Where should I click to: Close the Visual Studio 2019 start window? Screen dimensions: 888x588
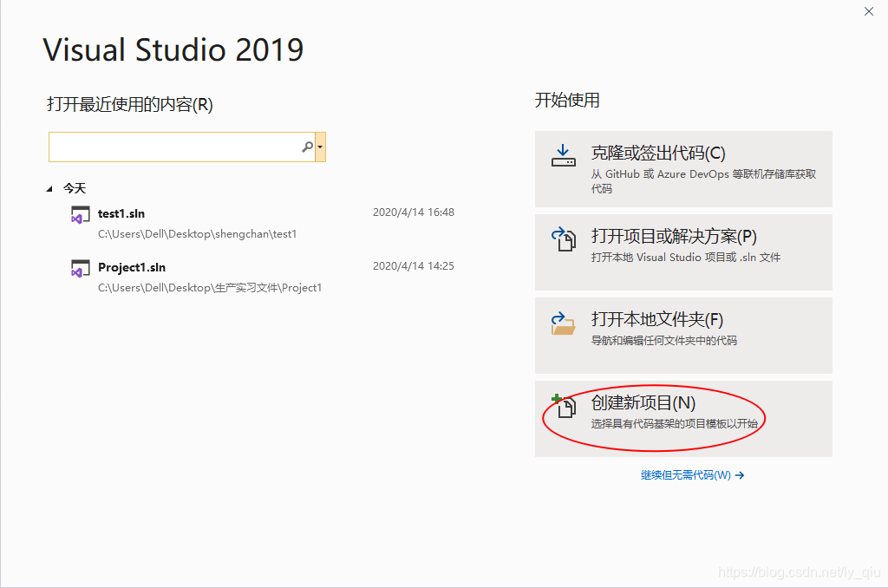click(x=869, y=11)
